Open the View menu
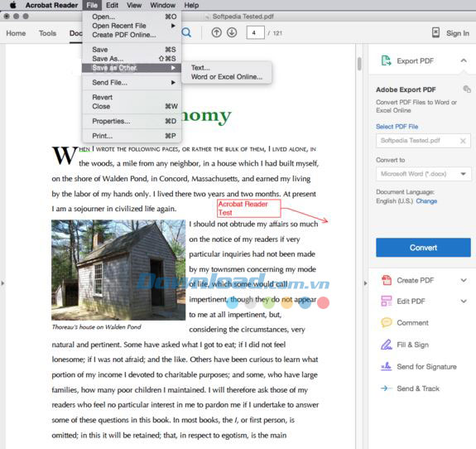 (134, 5)
